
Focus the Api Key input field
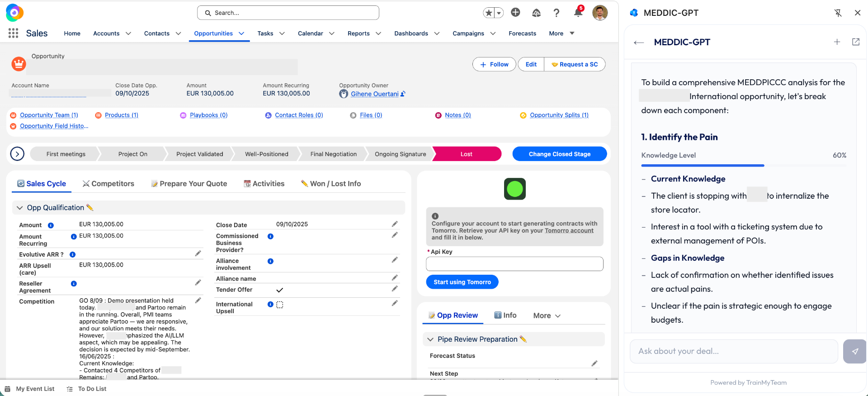tap(514, 264)
